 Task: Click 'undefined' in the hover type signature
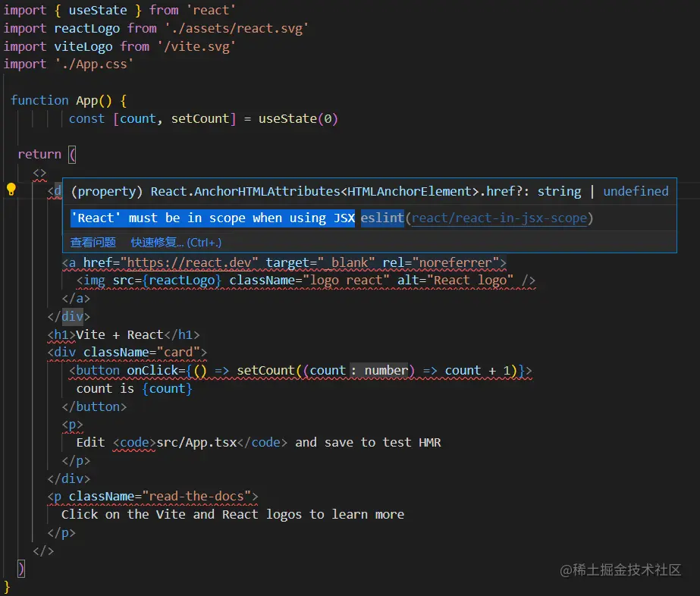point(636,192)
